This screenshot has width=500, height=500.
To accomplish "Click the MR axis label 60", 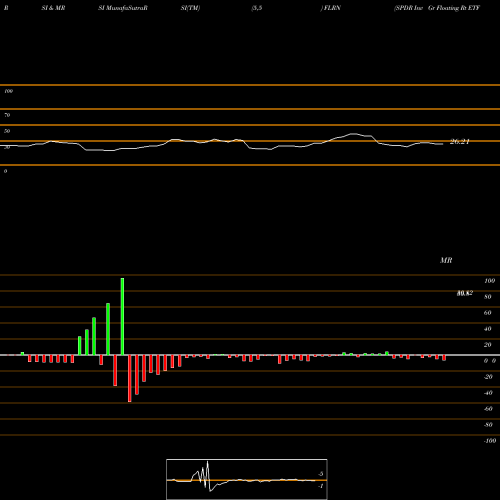I will (x=487, y=313).
